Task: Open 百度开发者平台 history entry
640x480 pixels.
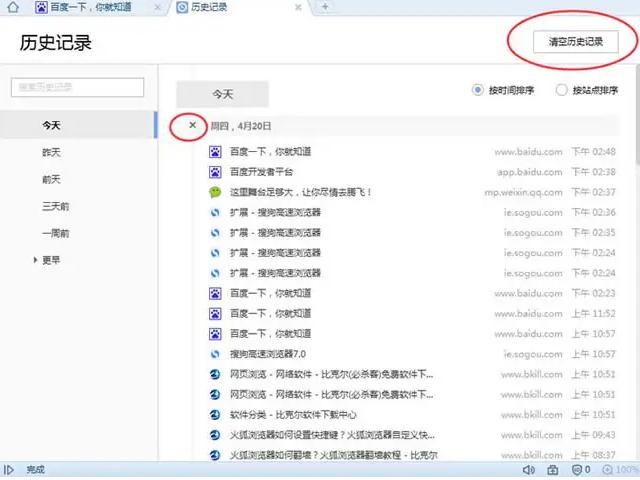Action: click(261, 172)
